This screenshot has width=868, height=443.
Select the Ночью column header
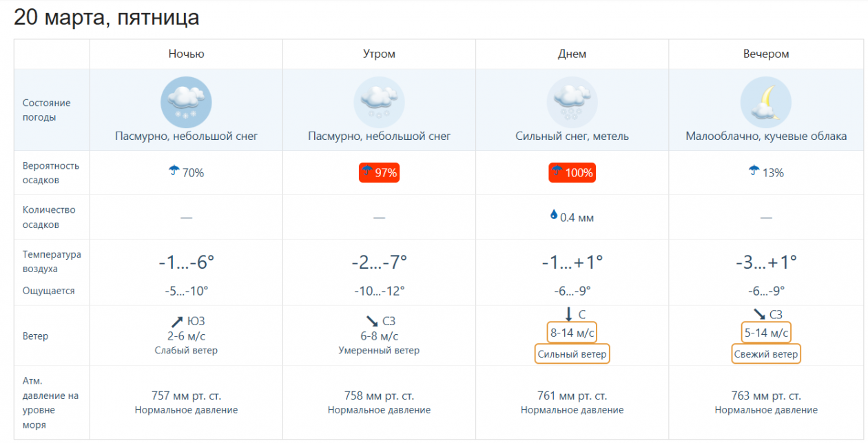[x=186, y=54]
